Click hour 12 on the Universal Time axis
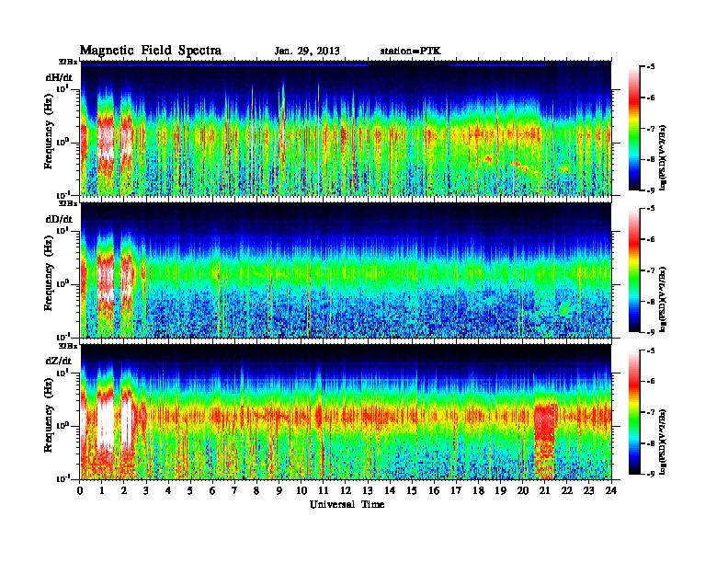This screenshot has height=563, width=728. coord(346,490)
